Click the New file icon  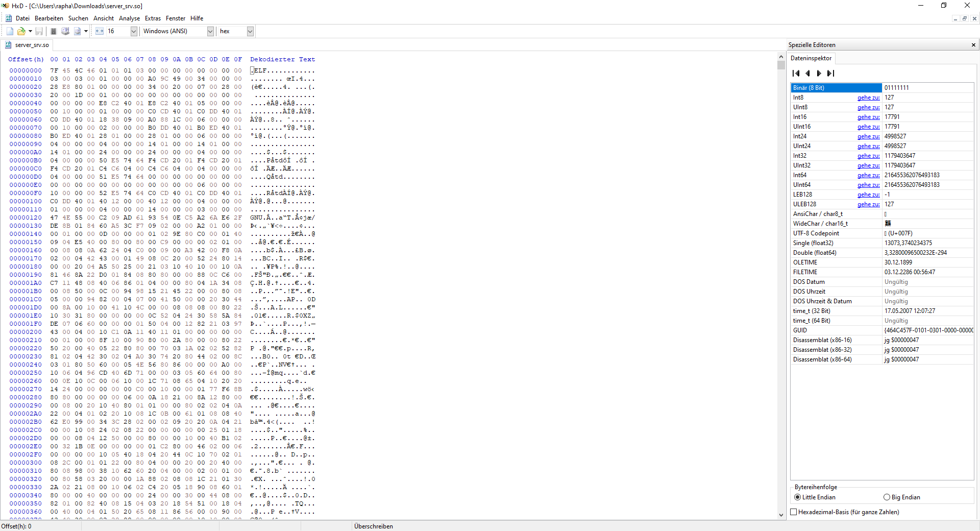coord(10,31)
